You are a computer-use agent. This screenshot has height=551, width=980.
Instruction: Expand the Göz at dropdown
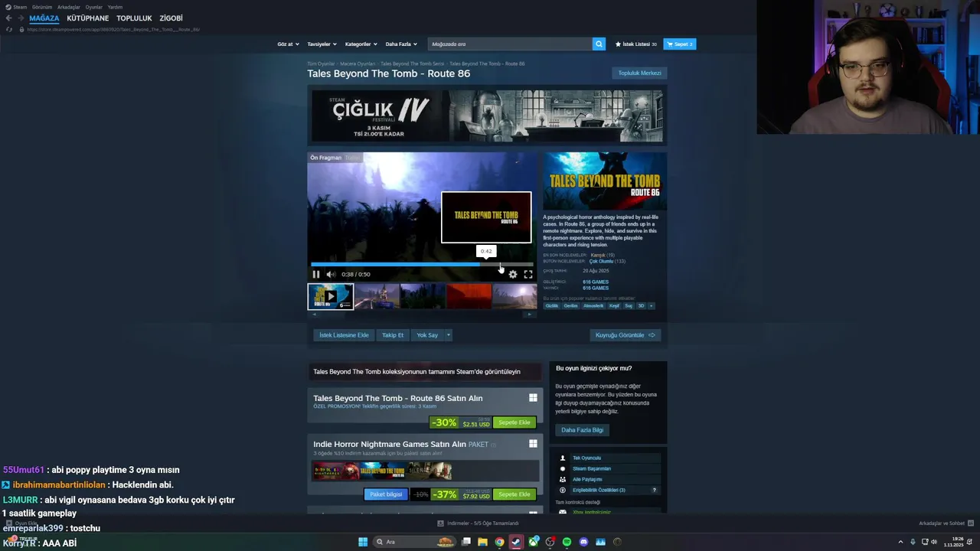(288, 44)
